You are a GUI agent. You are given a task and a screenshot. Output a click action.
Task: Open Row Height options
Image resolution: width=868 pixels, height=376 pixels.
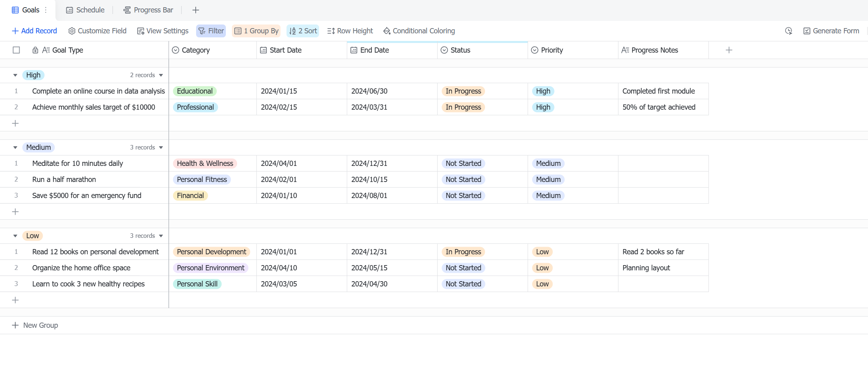pyautogui.click(x=350, y=31)
